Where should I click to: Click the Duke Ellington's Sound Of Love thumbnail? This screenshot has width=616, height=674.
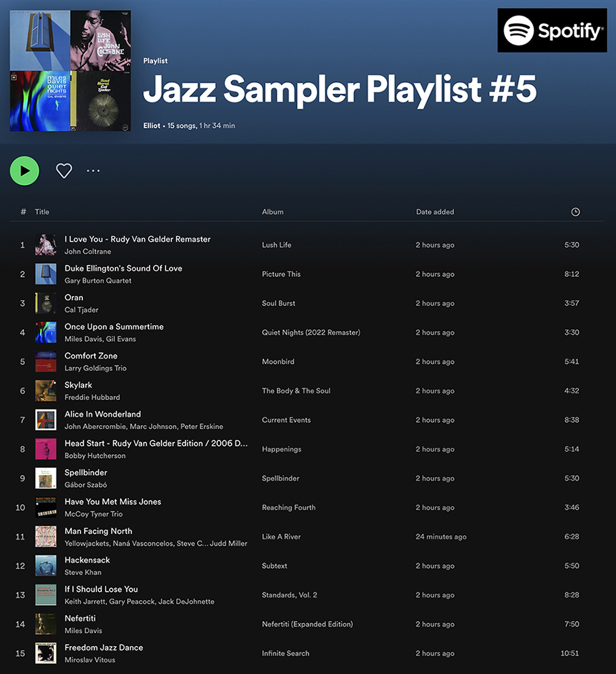coord(45,274)
